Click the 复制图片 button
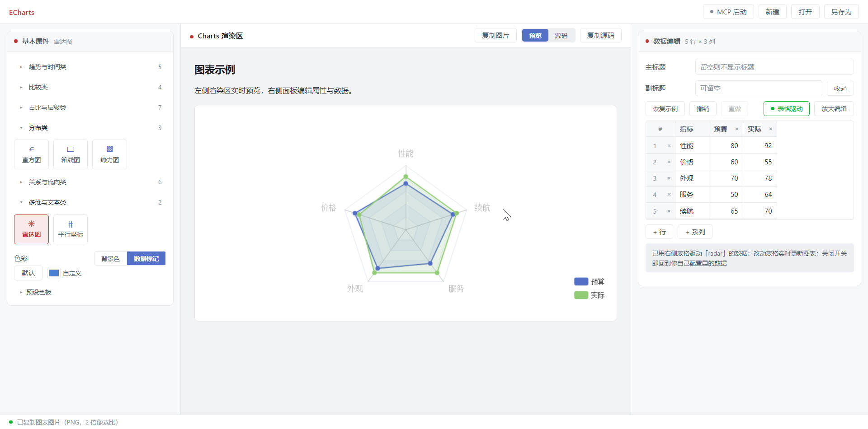Viewport: 868px width, 429px height. pos(495,35)
